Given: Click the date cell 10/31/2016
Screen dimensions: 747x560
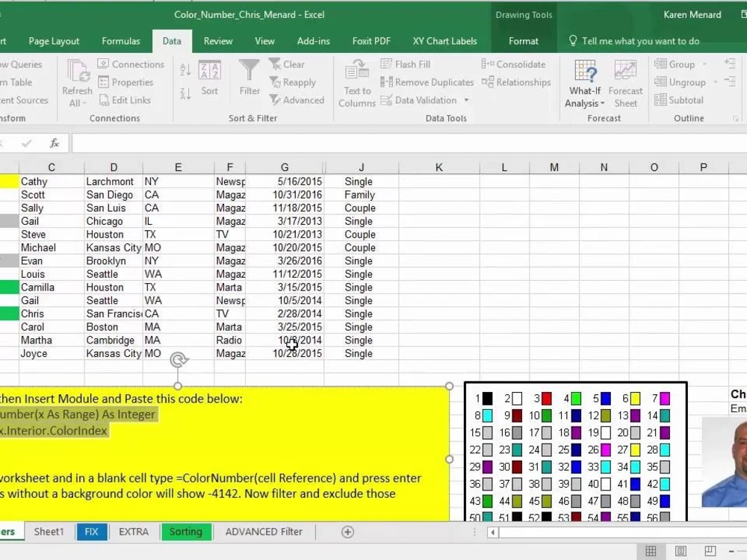Looking at the screenshot, I should tap(285, 195).
